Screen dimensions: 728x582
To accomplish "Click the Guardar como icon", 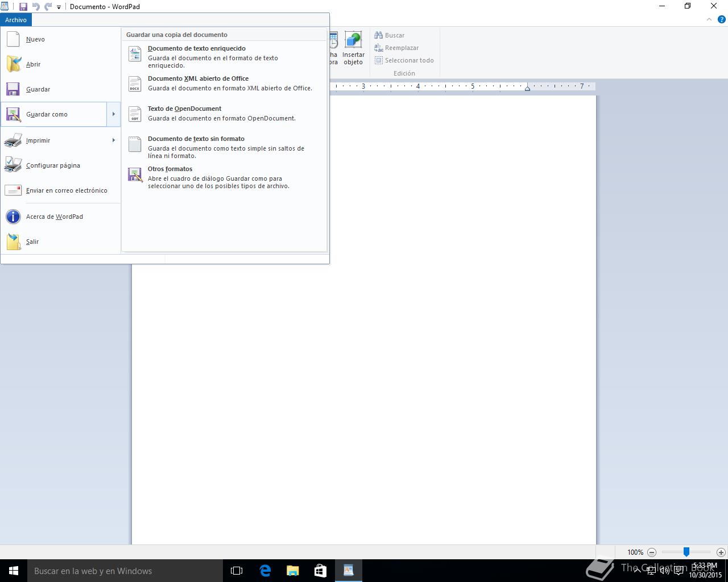I will click(x=13, y=114).
